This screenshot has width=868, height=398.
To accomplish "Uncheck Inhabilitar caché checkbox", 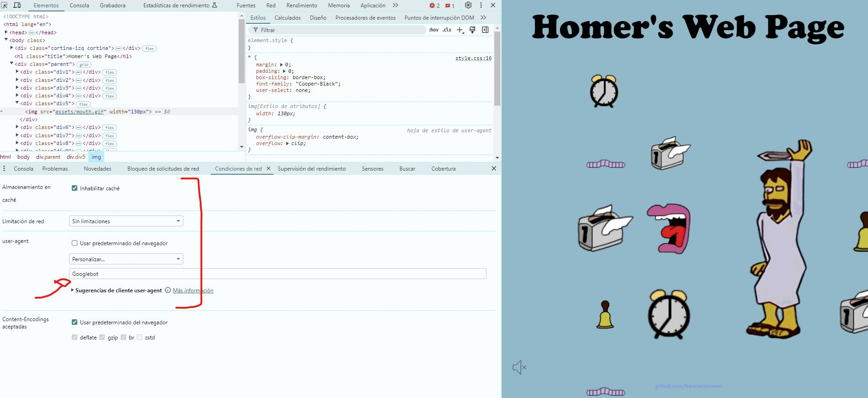I will tap(75, 188).
